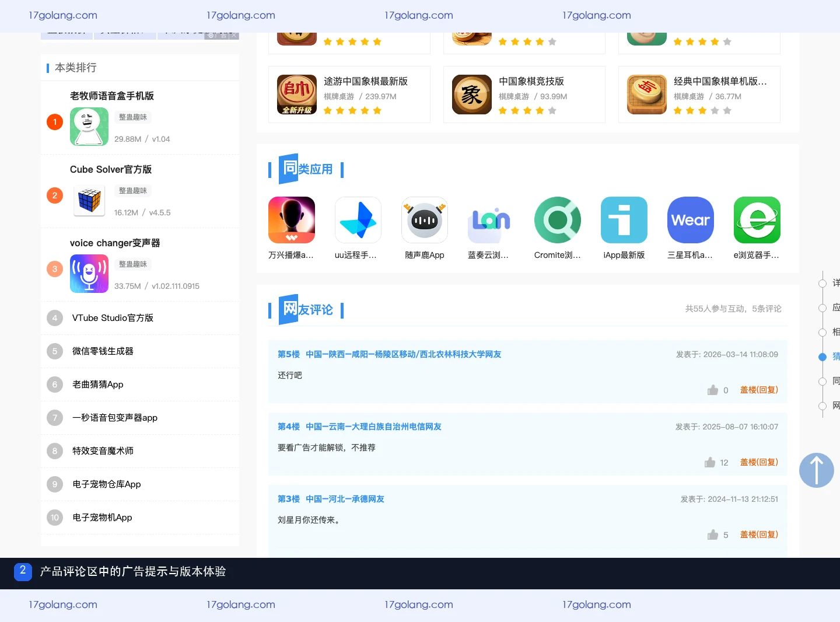The width and height of the screenshot is (840, 622).
Task: Open the 三星耳机 Wear app icon
Action: [x=691, y=220]
